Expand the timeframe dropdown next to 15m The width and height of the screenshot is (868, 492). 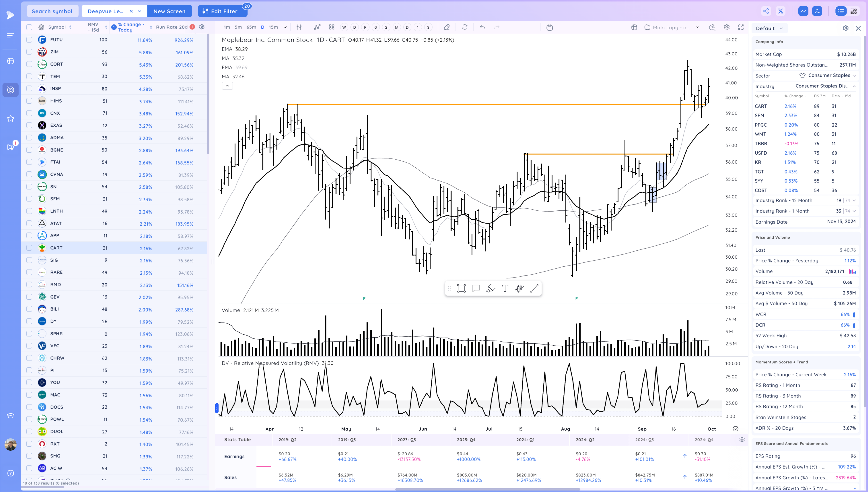tap(285, 27)
